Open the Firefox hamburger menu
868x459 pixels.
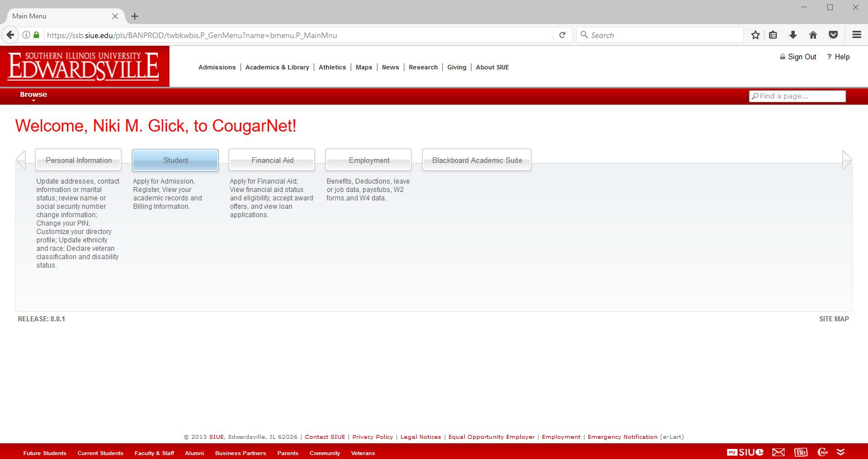(x=856, y=35)
